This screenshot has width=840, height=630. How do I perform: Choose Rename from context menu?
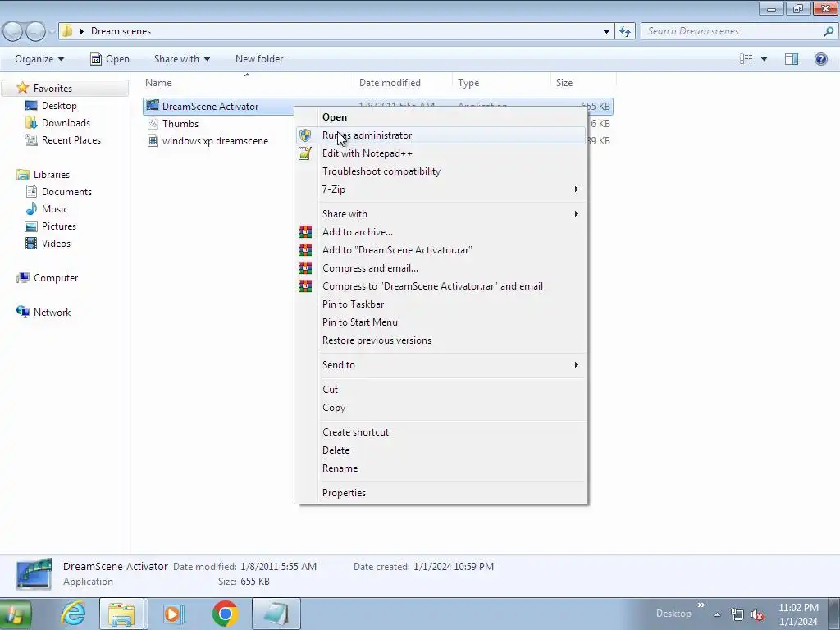pos(340,468)
